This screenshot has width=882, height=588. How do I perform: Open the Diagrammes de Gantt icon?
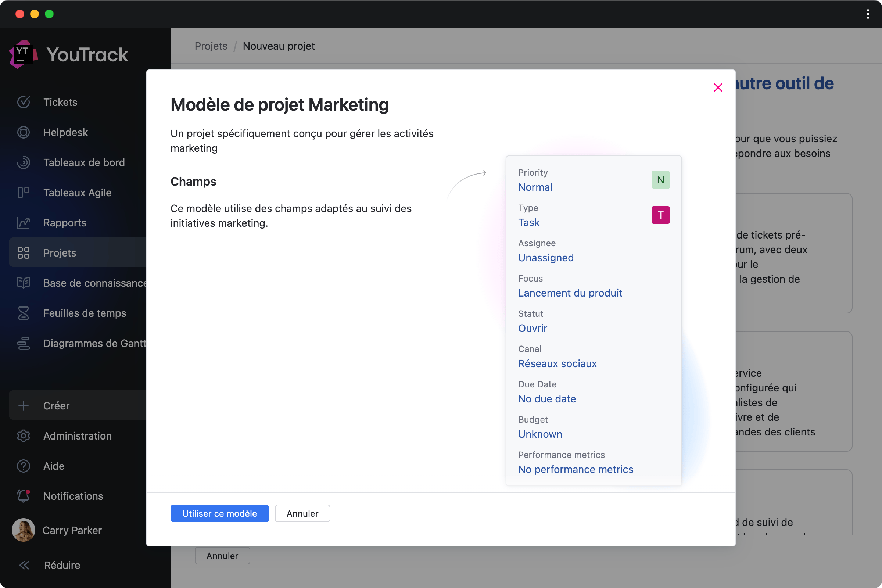23,343
